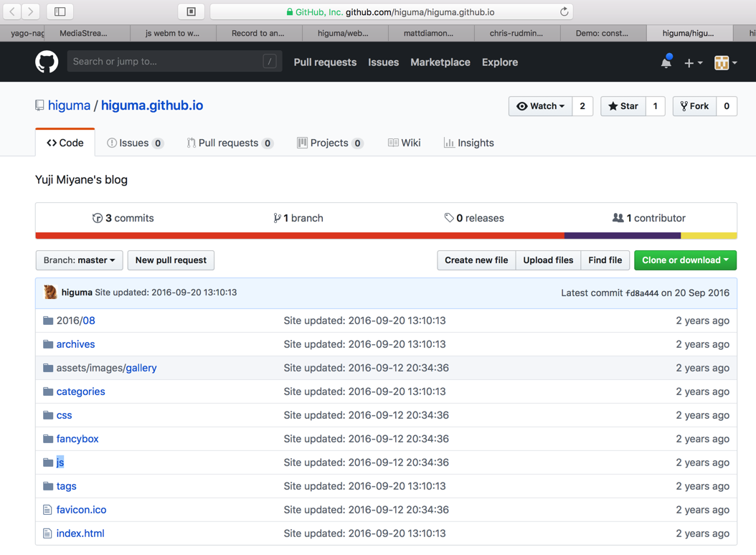Open the index.html file
The height and width of the screenshot is (555, 756).
click(80, 533)
